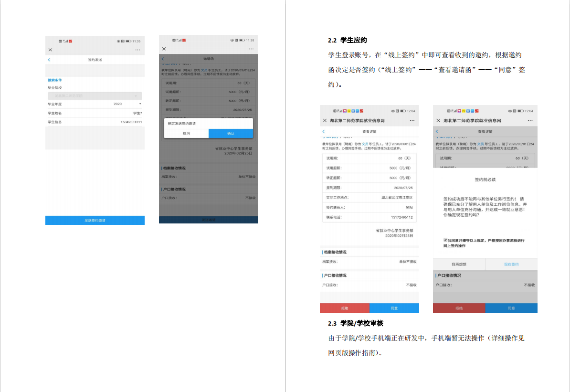Close the undimmed 湖北第二师范学院就业信息网 screen via X
The height and width of the screenshot is (392, 570).
point(325,120)
